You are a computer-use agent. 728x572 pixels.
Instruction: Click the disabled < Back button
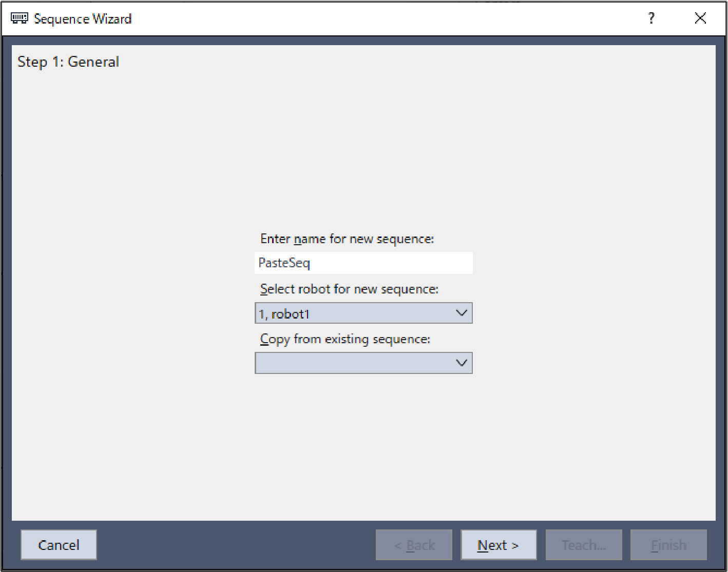(414, 545)
